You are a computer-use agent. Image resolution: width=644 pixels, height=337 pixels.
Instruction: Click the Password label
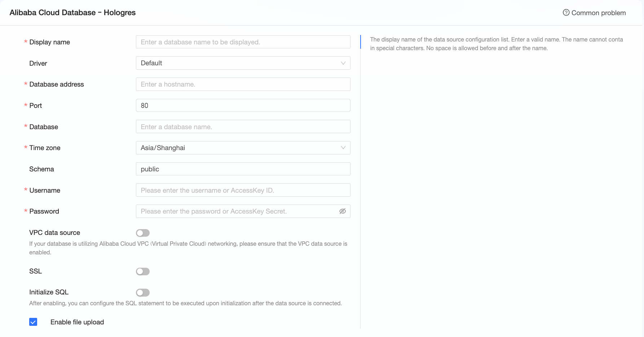pos(44,211)
